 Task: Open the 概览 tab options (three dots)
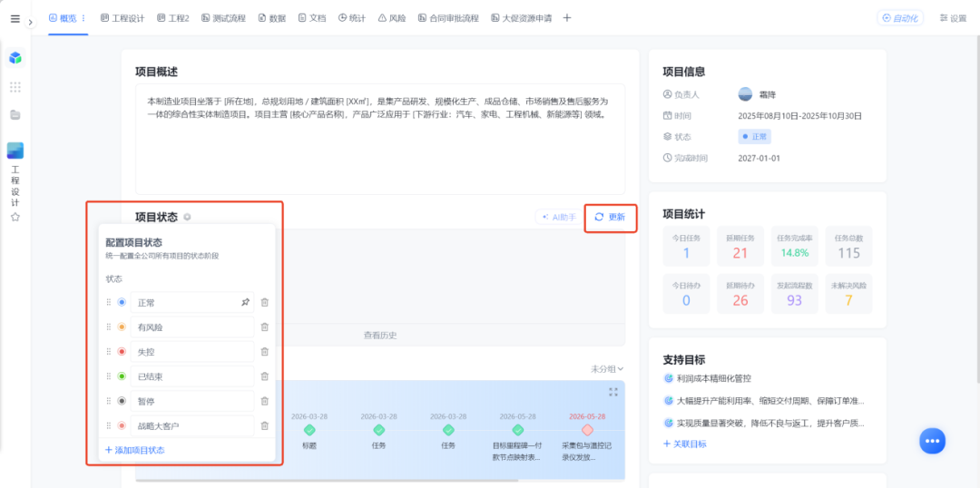coord(83,18)
